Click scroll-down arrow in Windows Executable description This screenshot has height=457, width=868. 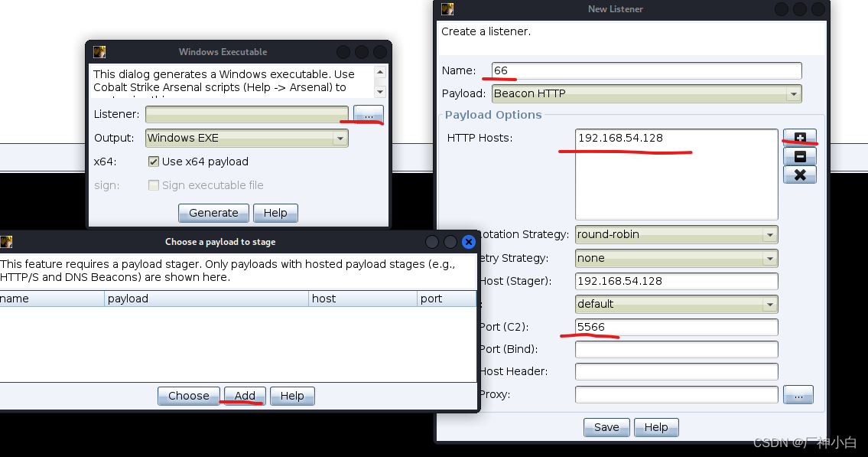tap(380, 92)
